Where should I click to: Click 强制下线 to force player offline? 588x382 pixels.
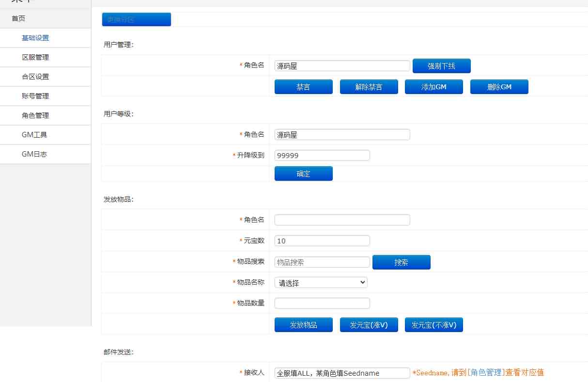(x=441, y=65)
